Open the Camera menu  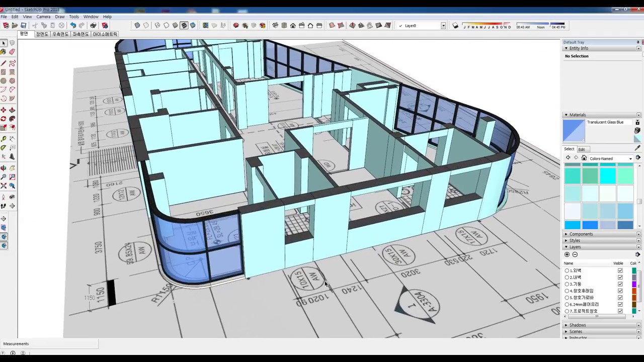point(43,17)
